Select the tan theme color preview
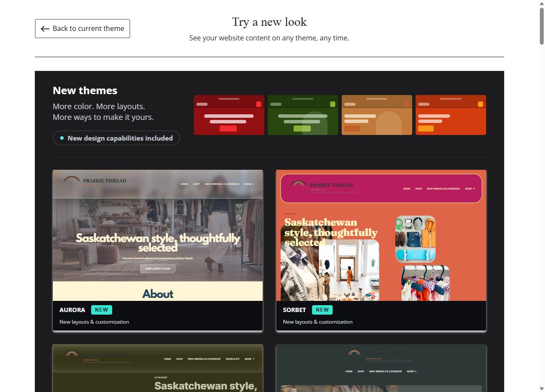Screen dimensions: 545x392 coord(377,115)
